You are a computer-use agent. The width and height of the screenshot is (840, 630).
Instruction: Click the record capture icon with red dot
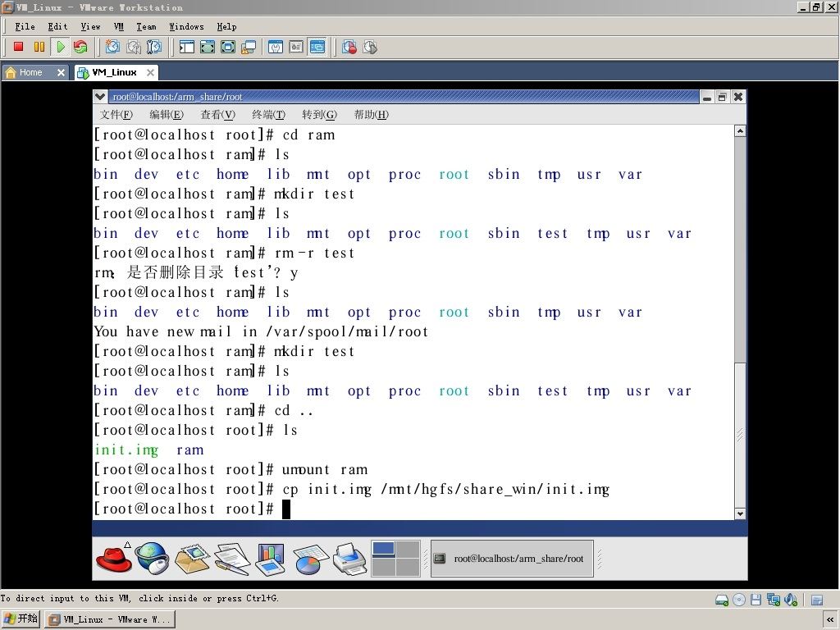pos(349,47)
